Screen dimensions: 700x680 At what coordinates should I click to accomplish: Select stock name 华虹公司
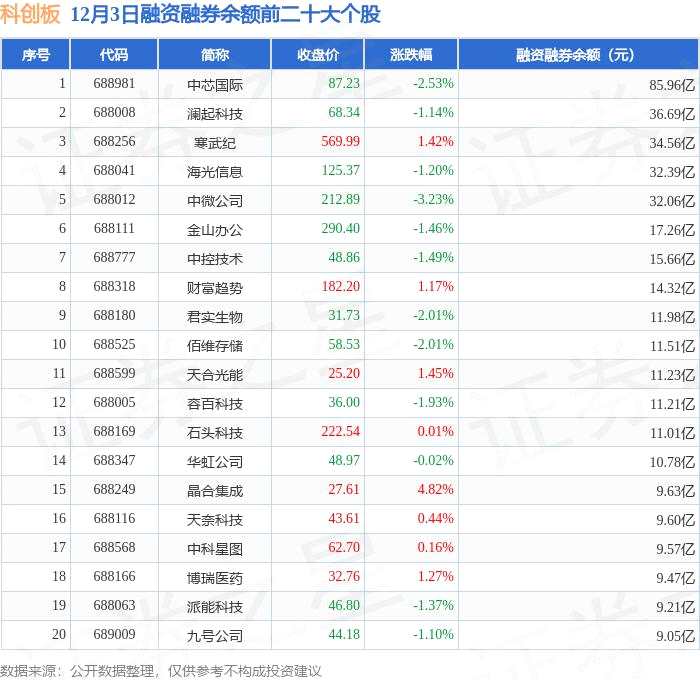(x=215, y=462)
